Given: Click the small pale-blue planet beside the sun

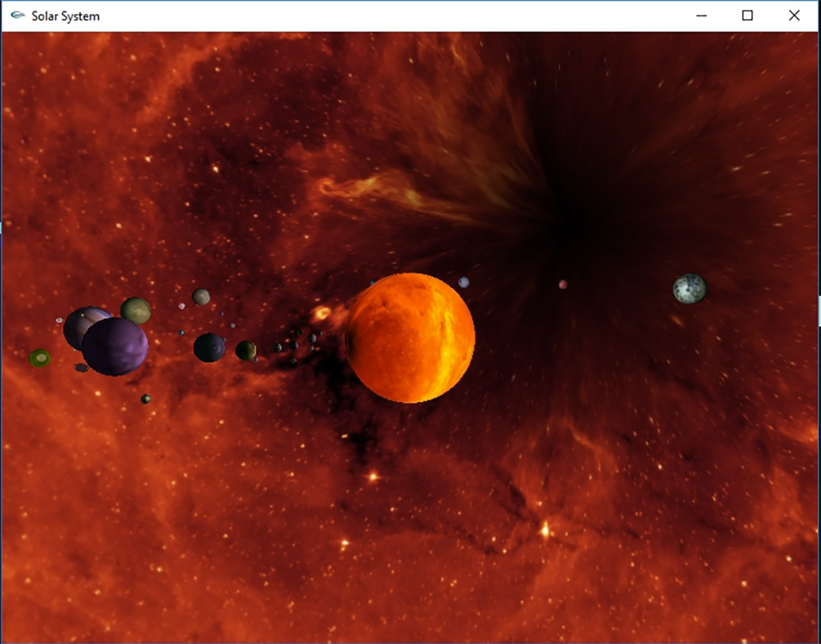Looking at the screenshot, I should (463, 282).
